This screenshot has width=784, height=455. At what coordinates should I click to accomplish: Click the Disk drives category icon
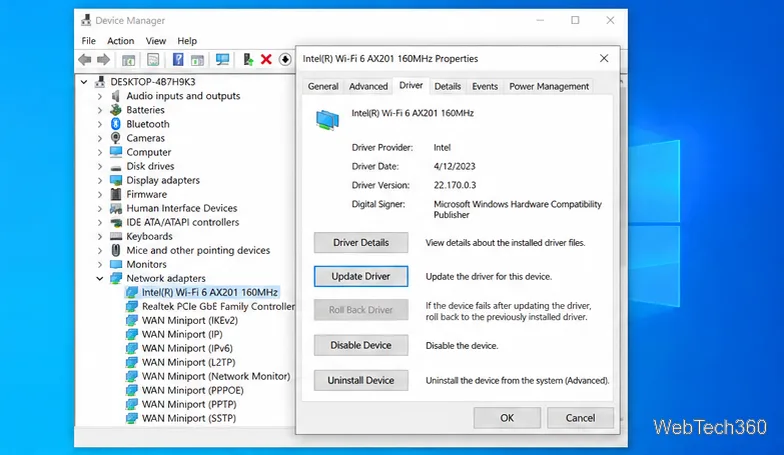coord(116,167)
